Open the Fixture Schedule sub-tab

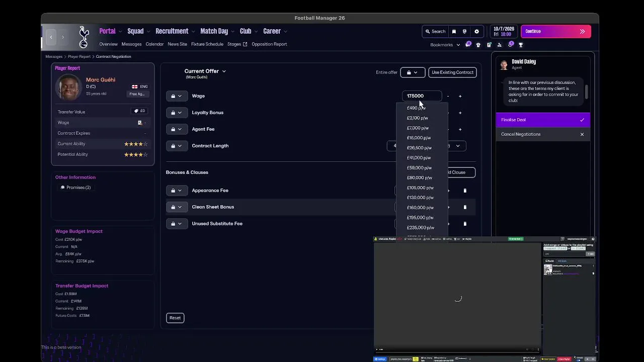point(207,44)
